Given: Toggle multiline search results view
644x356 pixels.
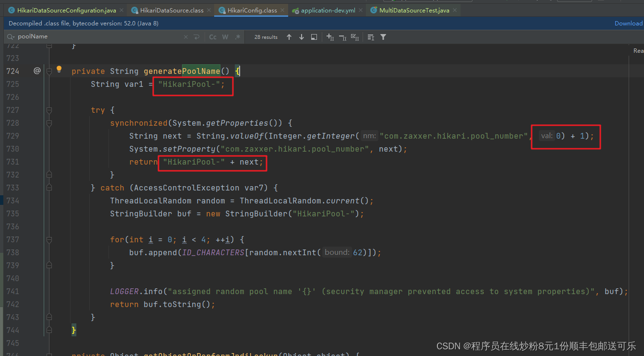Looking at the screenshot, I should pyautogui.click(x=371, y=37).
